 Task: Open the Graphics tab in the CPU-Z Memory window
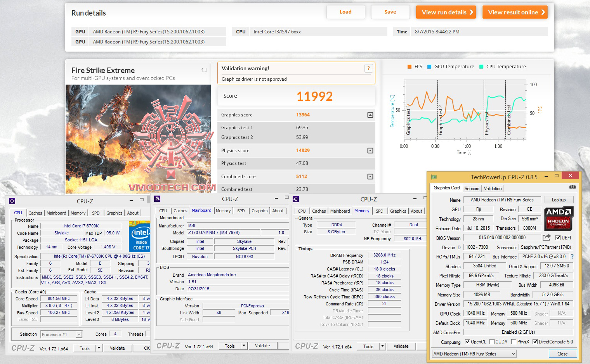398,211
